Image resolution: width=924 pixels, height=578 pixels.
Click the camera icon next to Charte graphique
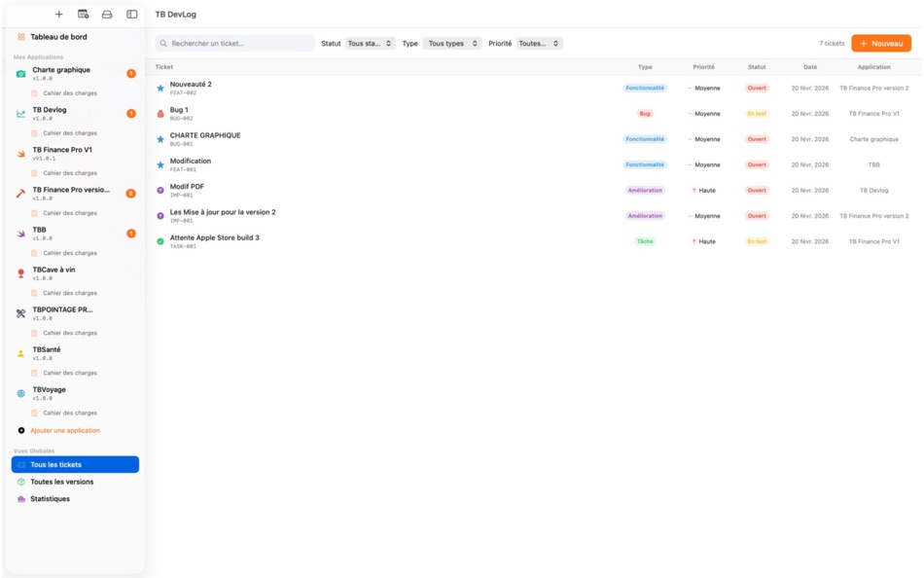click(19, 72)
